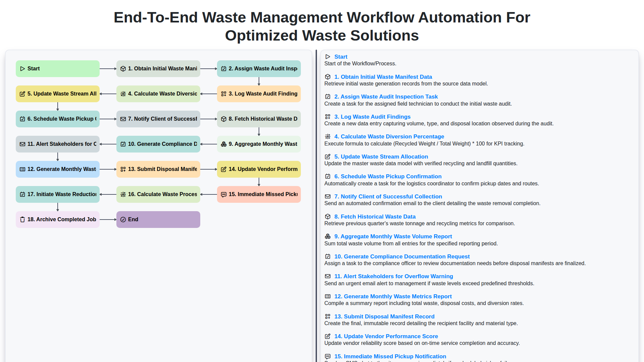The height and width of the screenshot is (362, 644).
Task: Click the calculate icon beside list item 4 Calculate Waste Diversion Percentage
Action: (328, 136)
